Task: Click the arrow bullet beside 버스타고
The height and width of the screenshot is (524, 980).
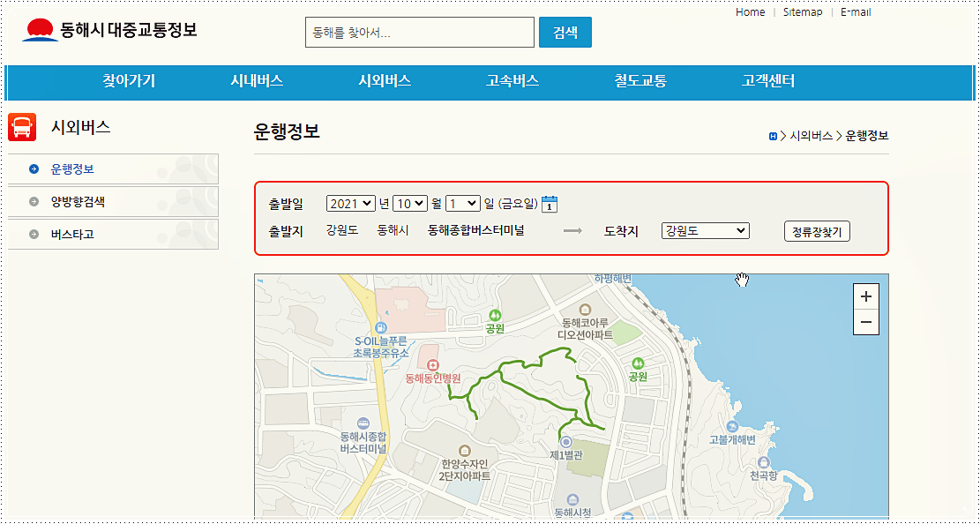Action: 34,235
